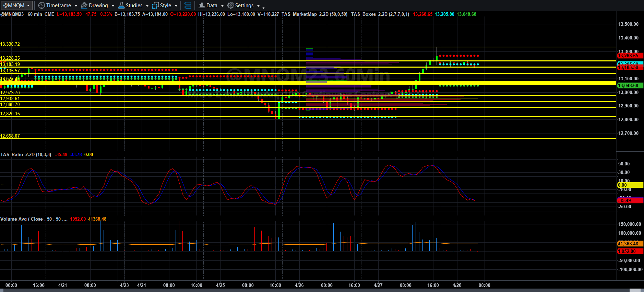Expand the Drawing dropdown arrow
Viewport: 644px width, 292px height.
tap(113, 6)
